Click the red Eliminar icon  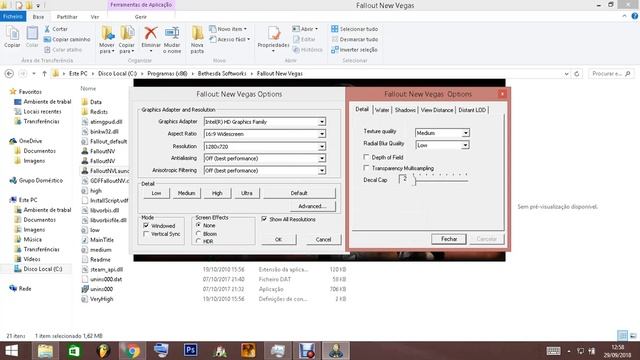151,33
